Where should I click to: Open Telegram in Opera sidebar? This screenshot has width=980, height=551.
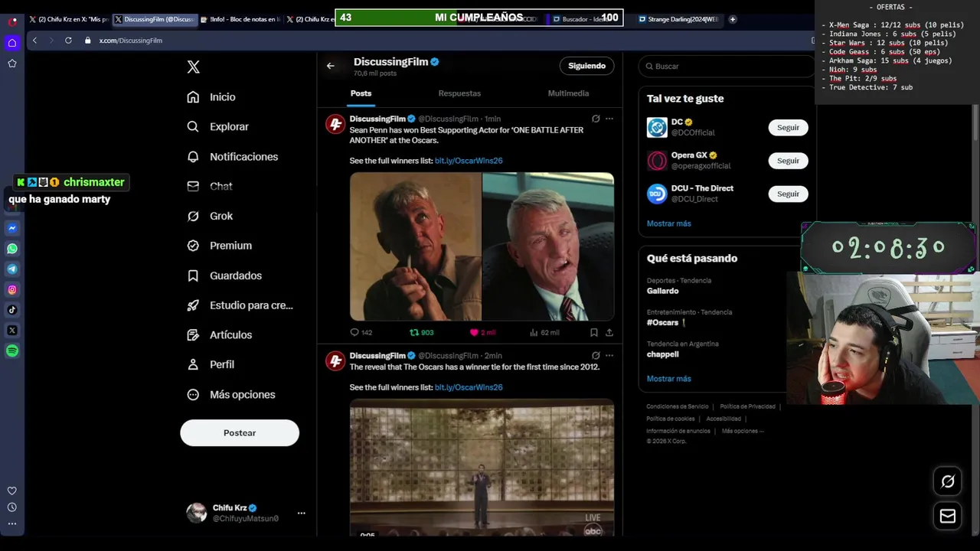[x=12, y=269]
